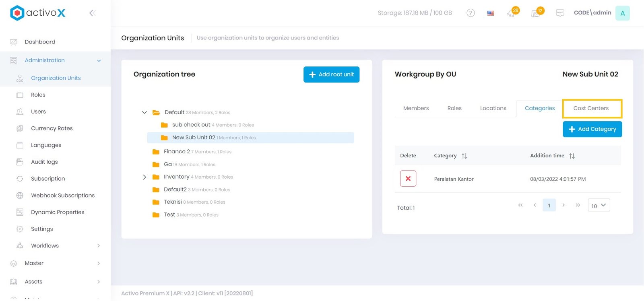
Task: Select the Finance 2 organization unit
Action: 177,152
